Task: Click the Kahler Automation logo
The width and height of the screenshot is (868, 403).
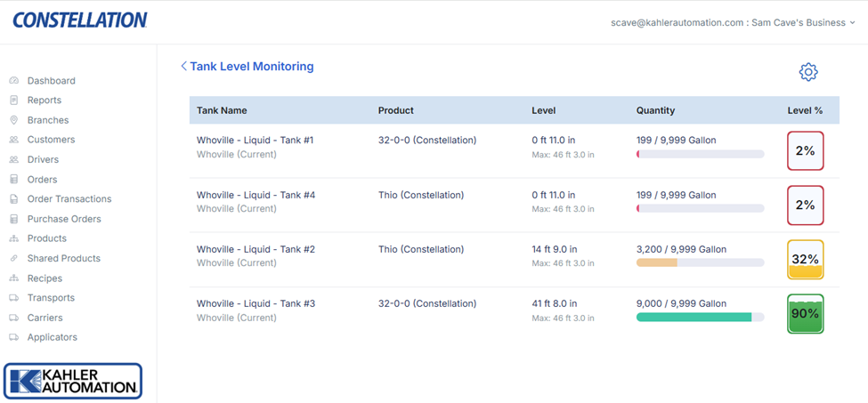Action: click(73, 381)
